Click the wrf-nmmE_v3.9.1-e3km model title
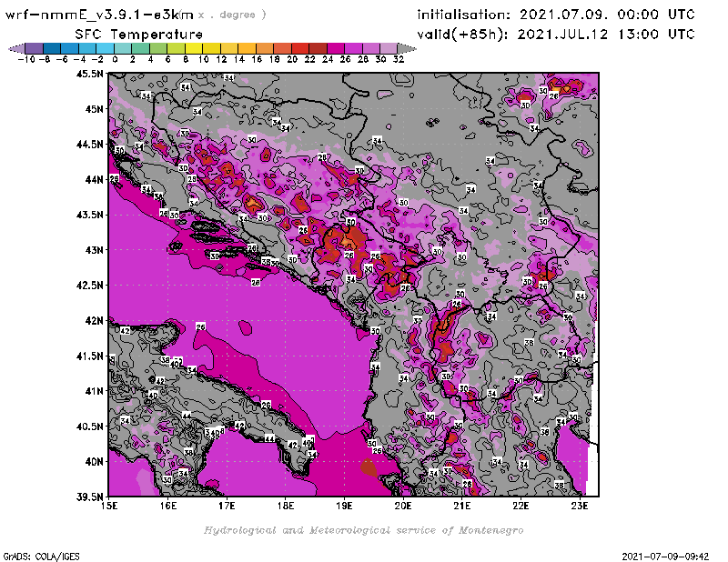 pos(99,15)
